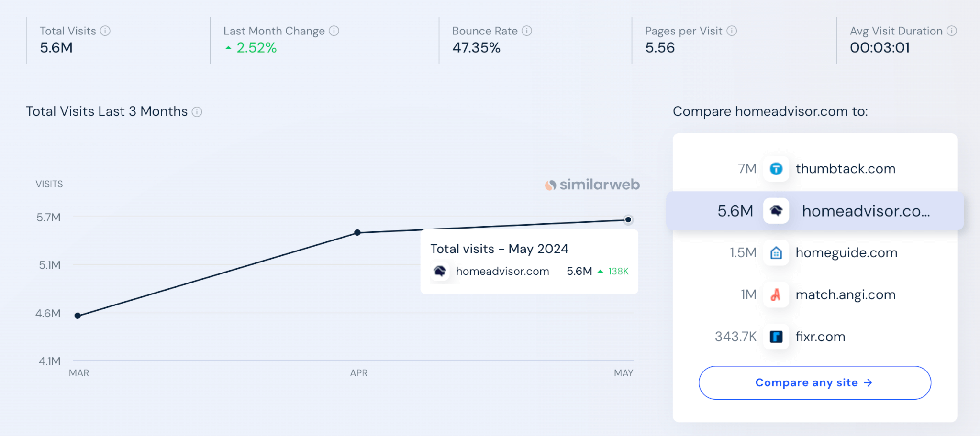Click the homeguide.com house icon
The width and height of the screenshot is (980, 436).
[x=776, y=253]
